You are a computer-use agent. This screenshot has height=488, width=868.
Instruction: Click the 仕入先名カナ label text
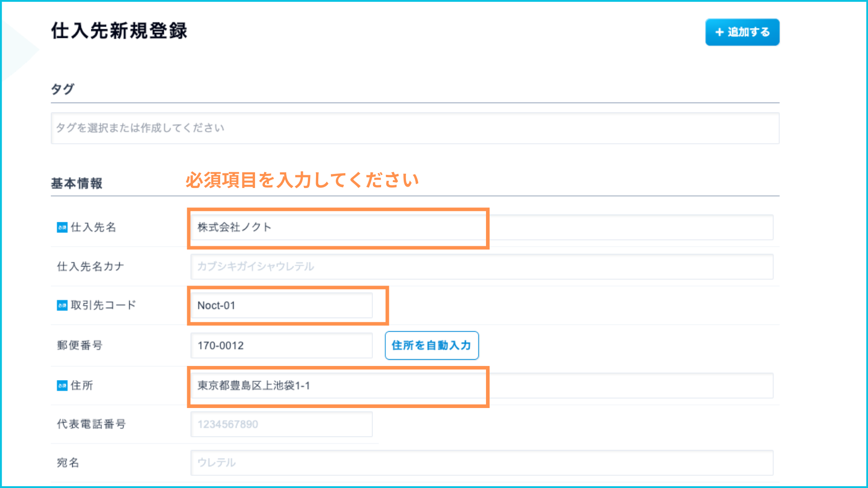point(90,267)
